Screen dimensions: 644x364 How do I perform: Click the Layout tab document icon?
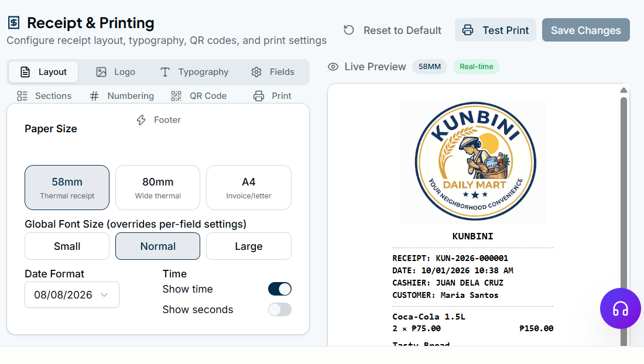25,72
